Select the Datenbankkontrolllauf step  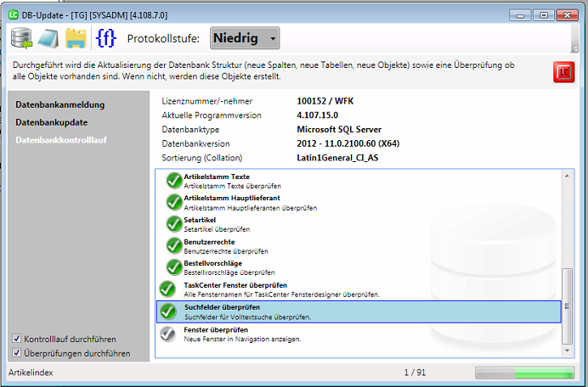point(61,139)
